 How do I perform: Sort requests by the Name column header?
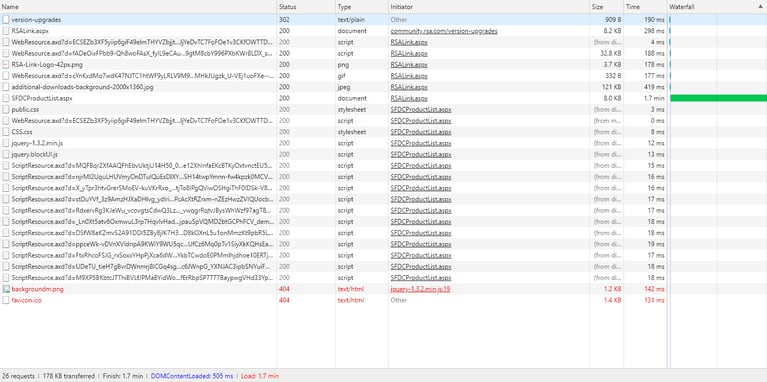point(138,7)
